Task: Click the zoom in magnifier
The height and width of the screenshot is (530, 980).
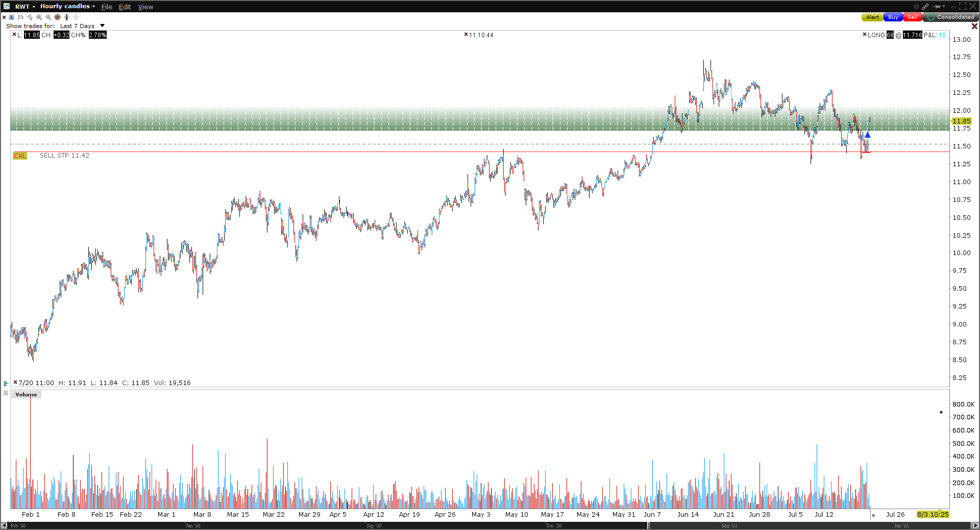Action: click(x=39, y=17)
